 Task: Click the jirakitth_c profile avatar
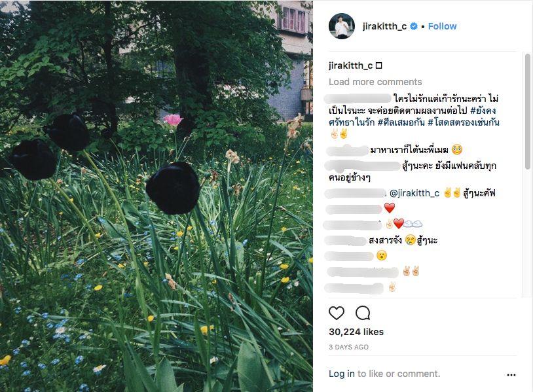click(x=342, y=26)
